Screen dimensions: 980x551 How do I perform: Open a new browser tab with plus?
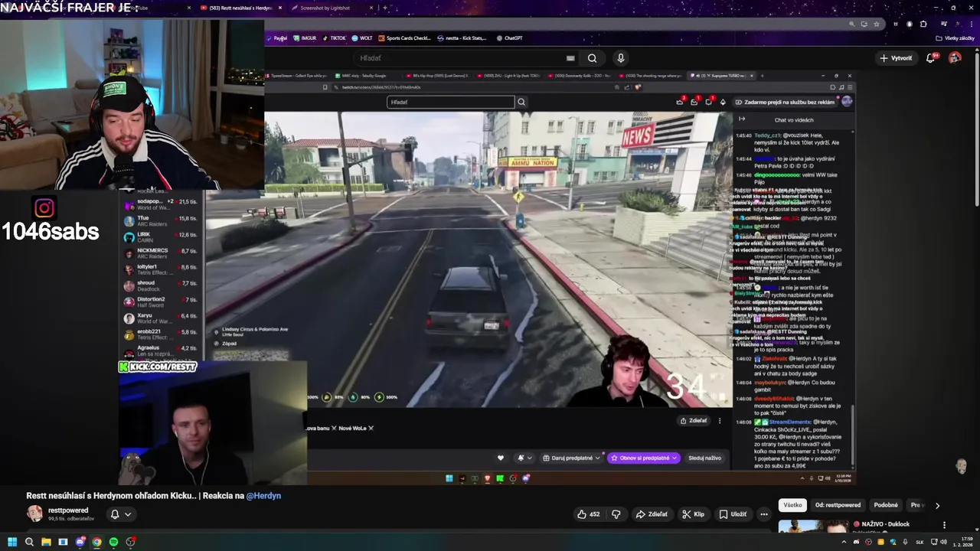point(384,8)
